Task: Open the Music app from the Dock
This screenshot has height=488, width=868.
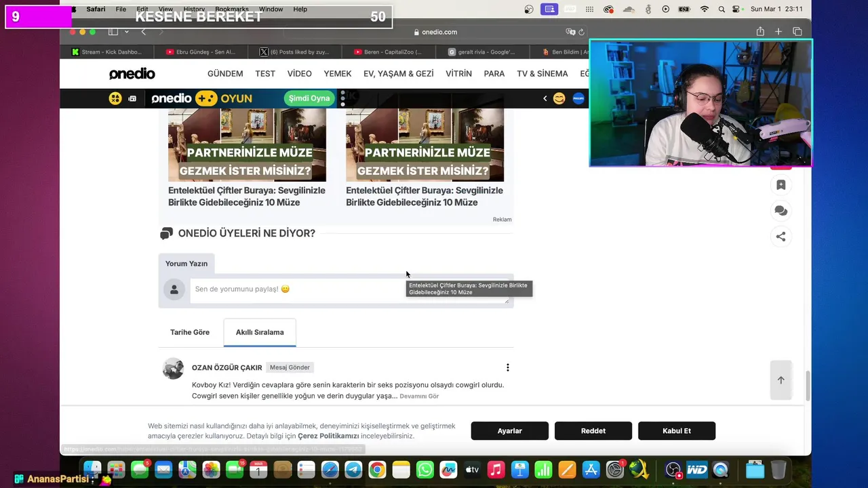Action: pyautogui.click(x=496, y=470)
